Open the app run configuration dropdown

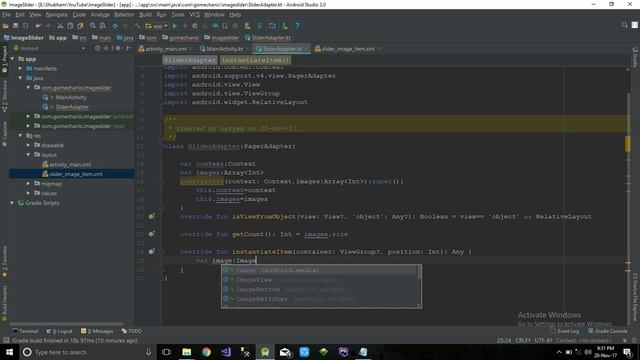coord(156,26)
